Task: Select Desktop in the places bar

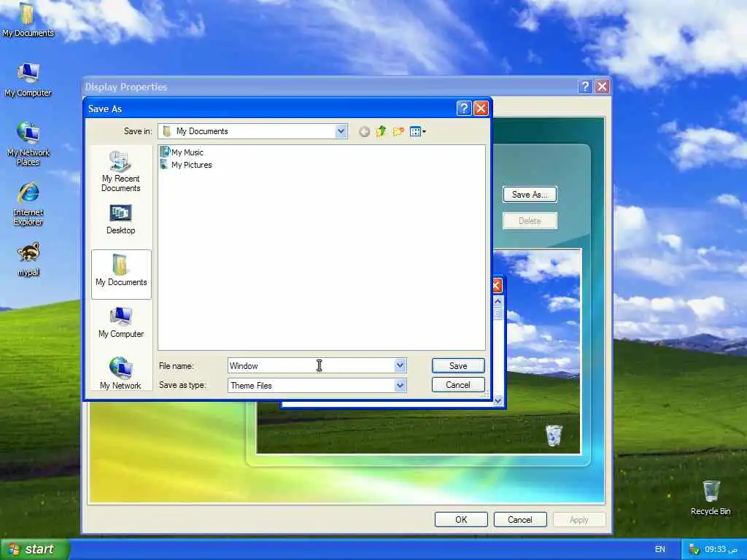Action: click(x=120, y=219)
